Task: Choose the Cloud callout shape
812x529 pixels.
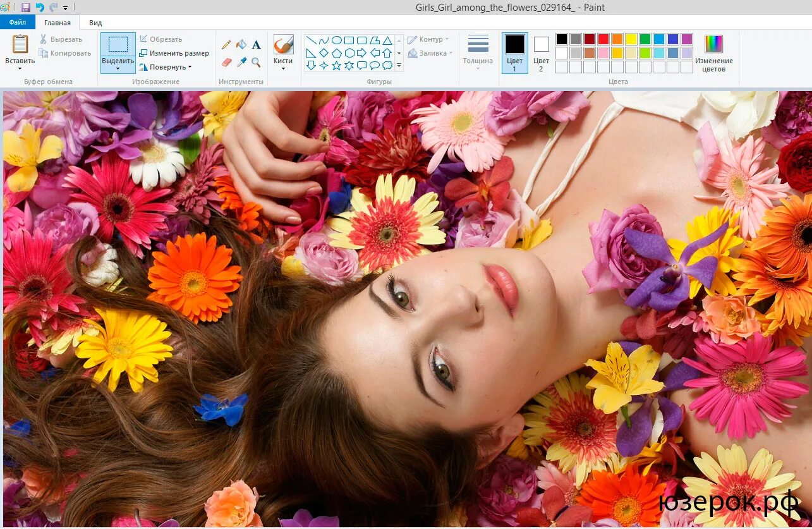Action: pos(387,65)
